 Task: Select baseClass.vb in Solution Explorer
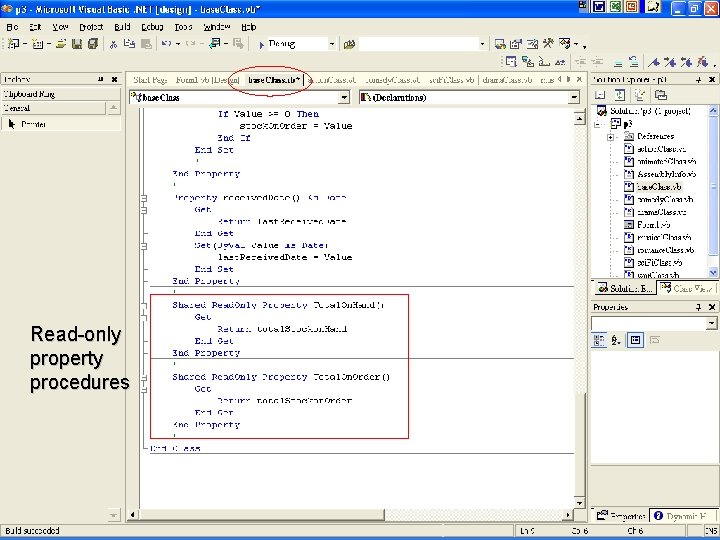659,186
